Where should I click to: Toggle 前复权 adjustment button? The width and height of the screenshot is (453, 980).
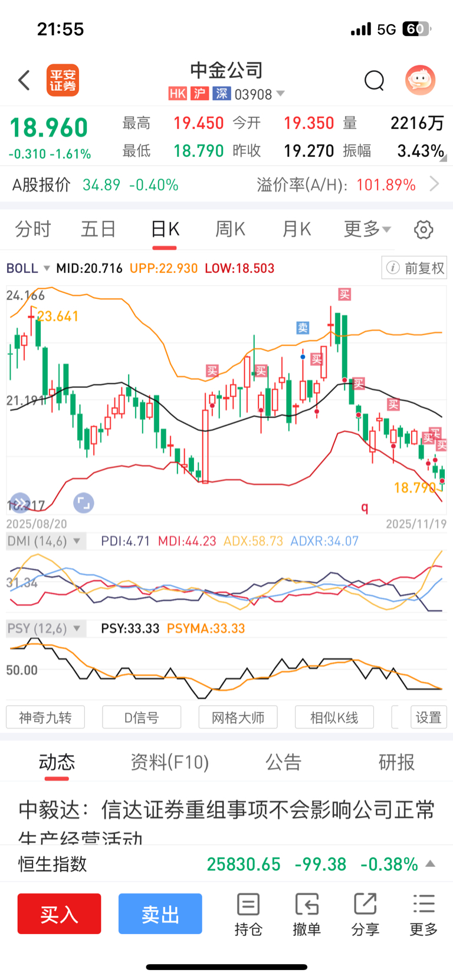[x=414, y=268]
